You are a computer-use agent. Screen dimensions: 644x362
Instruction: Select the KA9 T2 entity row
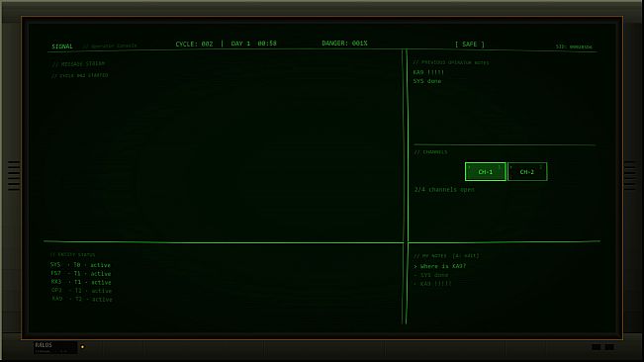[82, 300]
